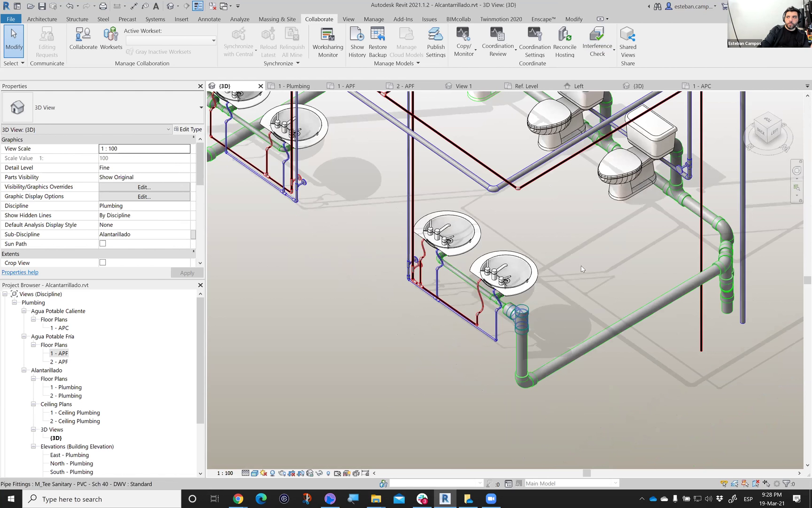This screenshot has width=812, height=508.
Task: Switch to the 1 - Plumbing view tab
Action: 294,86
